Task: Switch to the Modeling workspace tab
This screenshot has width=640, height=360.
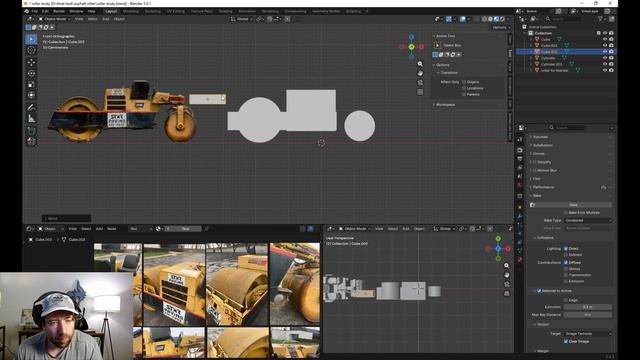Action: tap(131, 11)
